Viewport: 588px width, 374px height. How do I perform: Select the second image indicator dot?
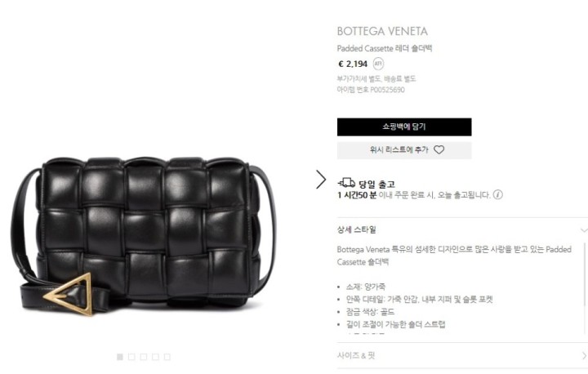[x=131, y=357]
